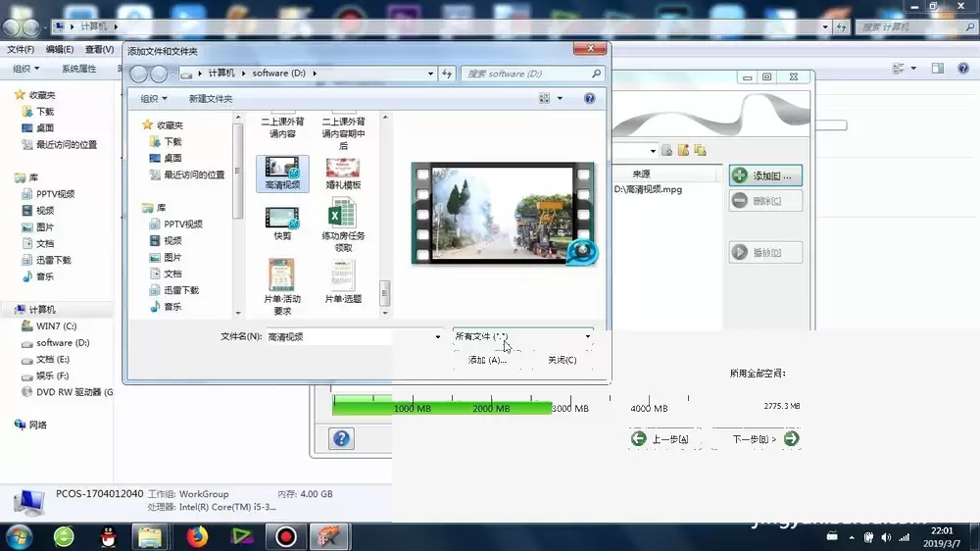Open the green play-triangle app from the taskbar
Screen dimensions: 980x551
[x=242, y=536]
